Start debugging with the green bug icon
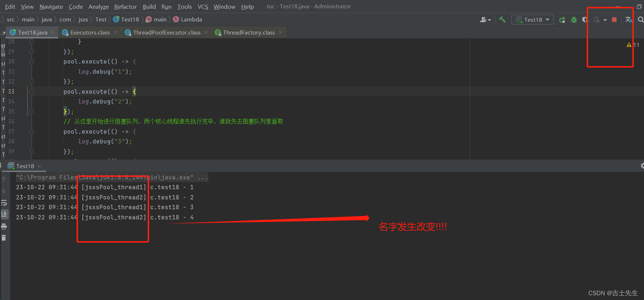The image size is (644, 300). pos(574,20)
